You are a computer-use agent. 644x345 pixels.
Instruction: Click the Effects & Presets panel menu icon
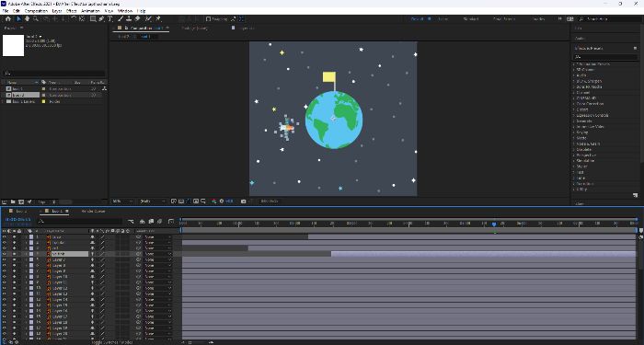coord(635,49)
